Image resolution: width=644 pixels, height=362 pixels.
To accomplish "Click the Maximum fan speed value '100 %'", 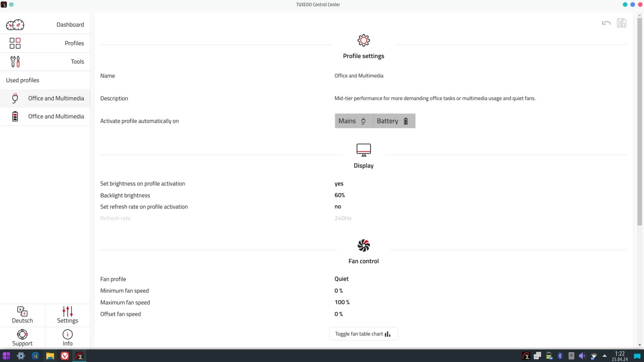I will 342,302.
